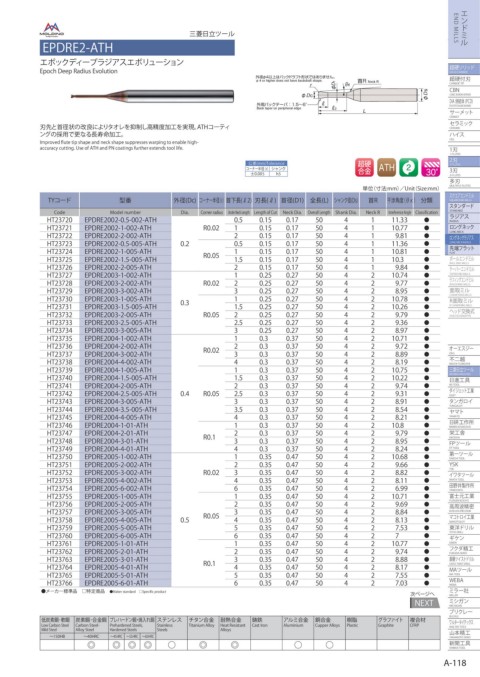
Task: Open the ミシガン maker tab
Action: 464,603
